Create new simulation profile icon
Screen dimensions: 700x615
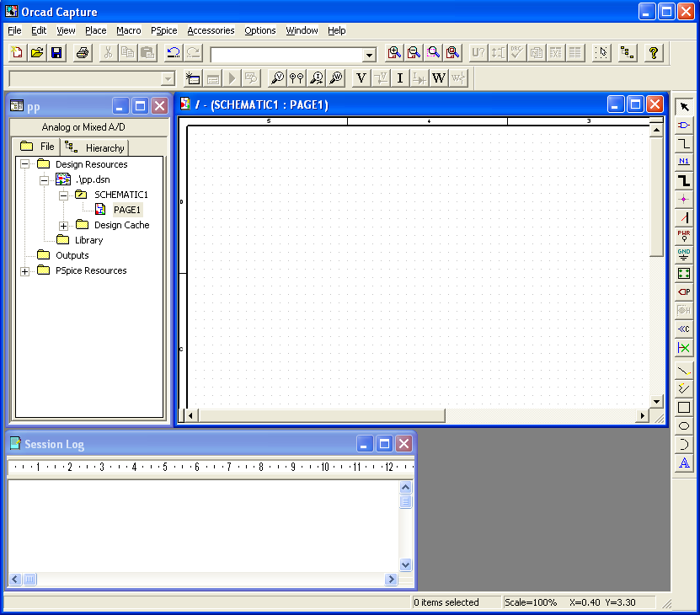point(193,78)
